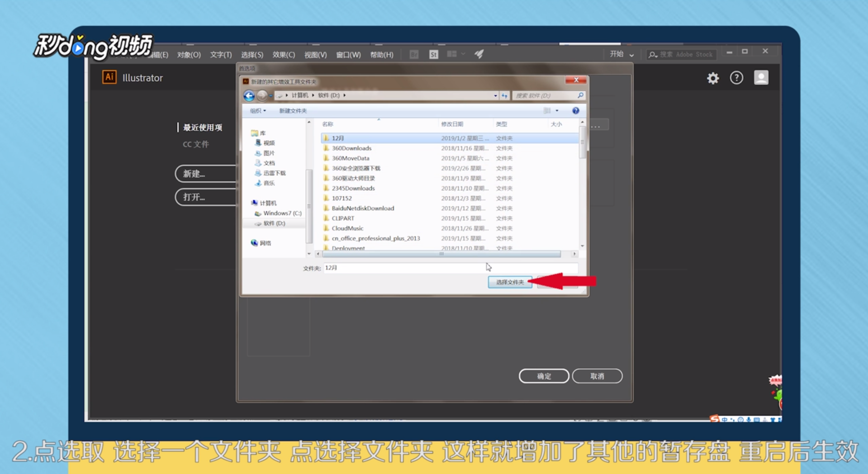Select 库 in navigation pane
Screen dimensions: 868x474
coord(259,133)
